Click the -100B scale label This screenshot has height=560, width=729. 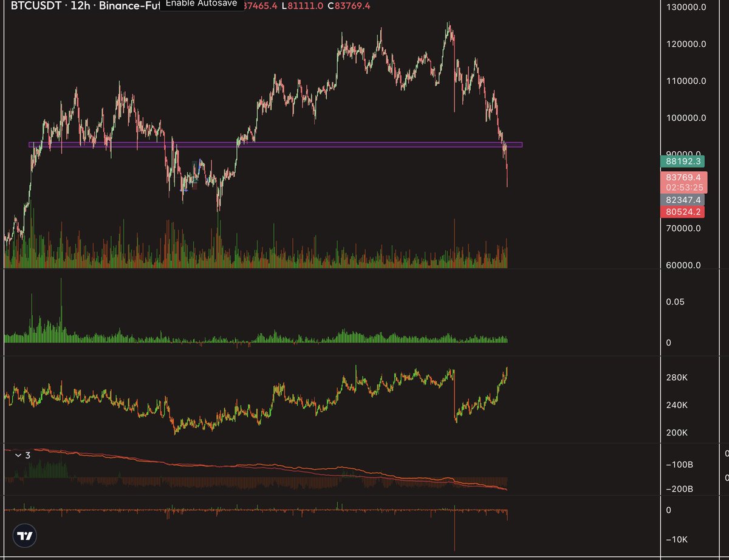679,465
